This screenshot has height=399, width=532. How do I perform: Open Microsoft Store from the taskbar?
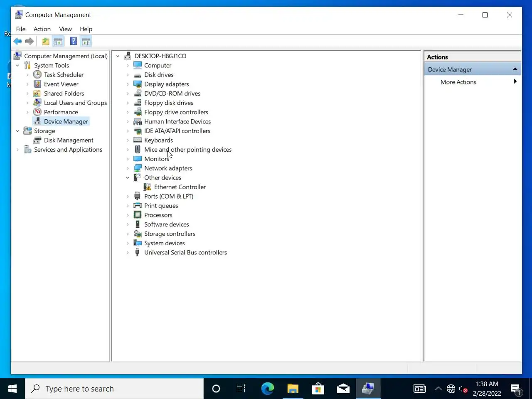318,389
